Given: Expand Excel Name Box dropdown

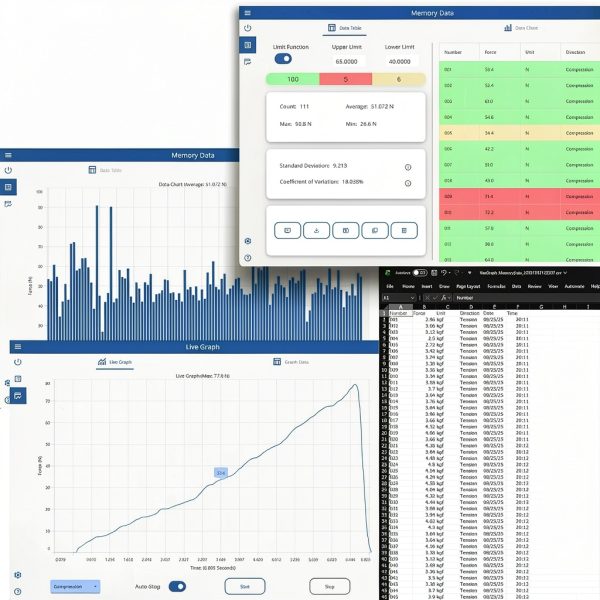Looking at the screenshot, I should click(412, 298).
